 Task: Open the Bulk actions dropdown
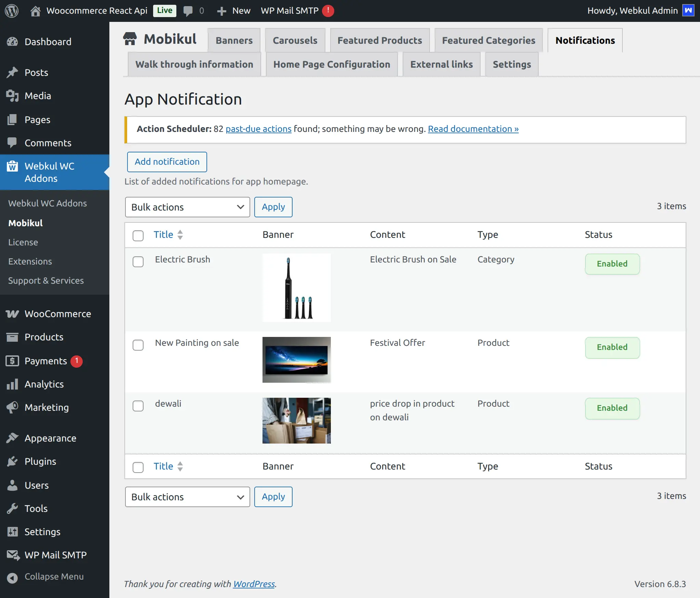(187, 207)
